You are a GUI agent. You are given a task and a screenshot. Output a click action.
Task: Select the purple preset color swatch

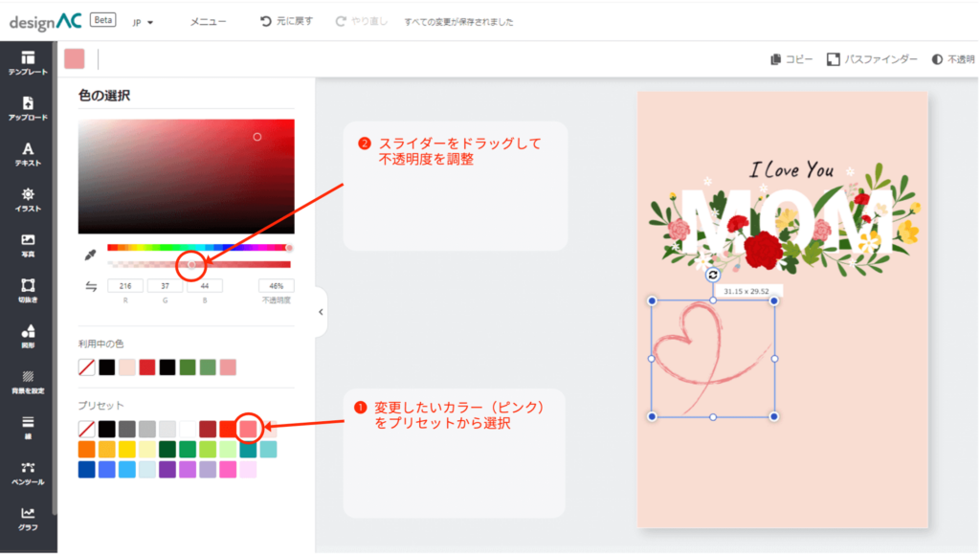point(167,470)
